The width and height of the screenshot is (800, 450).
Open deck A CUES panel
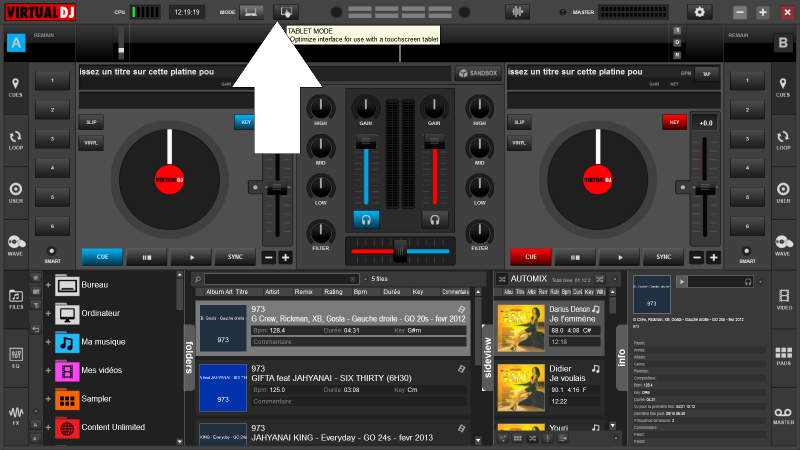click(15, 88)
